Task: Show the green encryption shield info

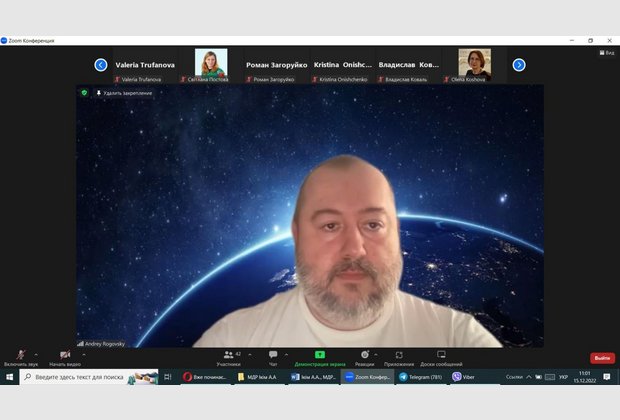Action: [85, 92]
